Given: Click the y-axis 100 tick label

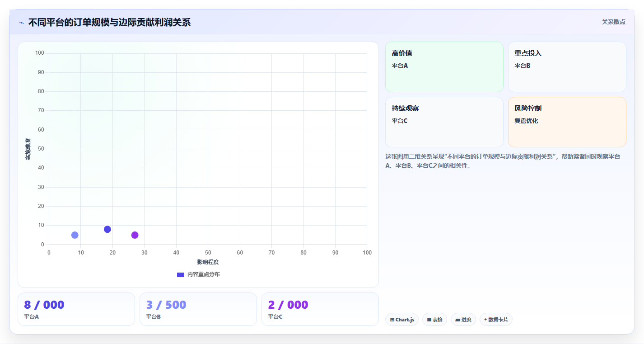Looking at the screenshot, I should pos(40,53).
